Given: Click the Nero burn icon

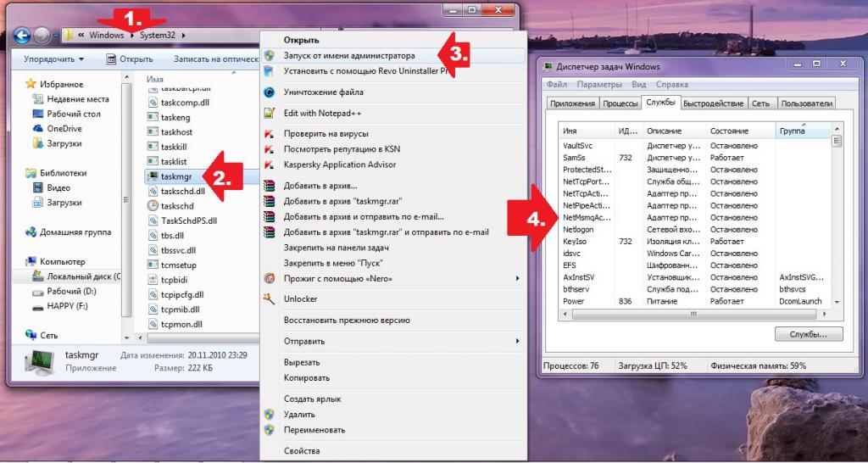Looking at the screenshot, I should [269, 279].
